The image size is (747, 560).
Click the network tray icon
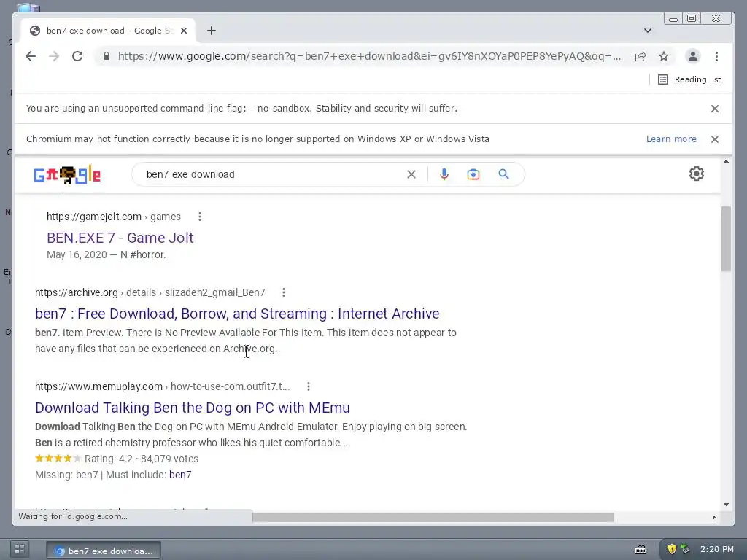click(x=685, y=549)
